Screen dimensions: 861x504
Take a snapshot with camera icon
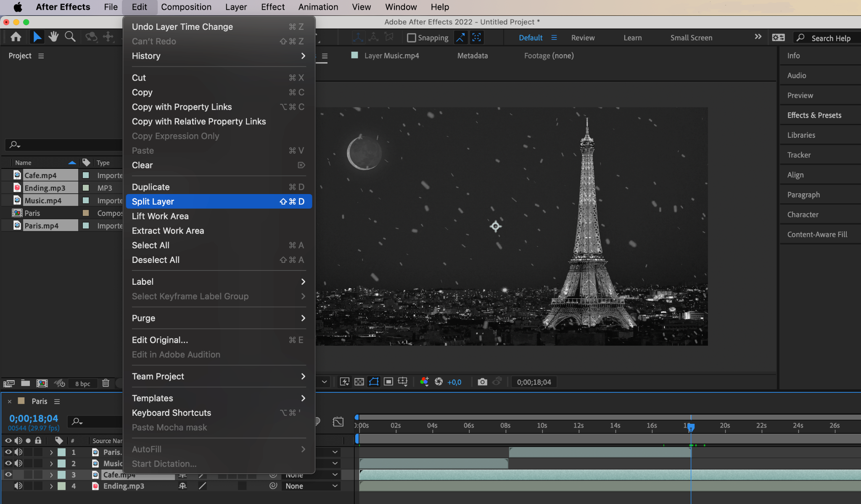pos(482,382)
